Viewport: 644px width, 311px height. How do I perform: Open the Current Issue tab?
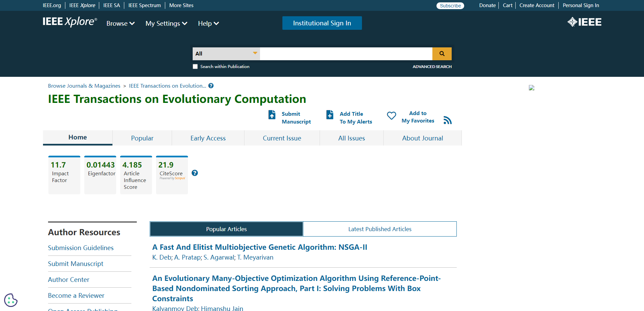pyautogui.click(x=282, y=138)
